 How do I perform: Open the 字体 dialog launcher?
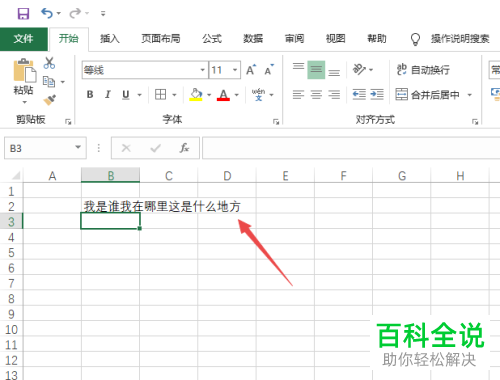coord(276,122)
